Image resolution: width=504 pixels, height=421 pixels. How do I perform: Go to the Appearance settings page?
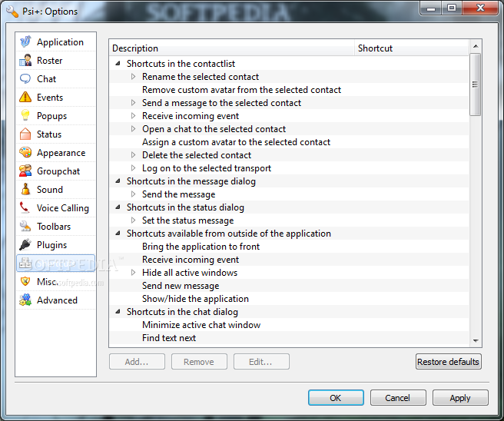56,153
